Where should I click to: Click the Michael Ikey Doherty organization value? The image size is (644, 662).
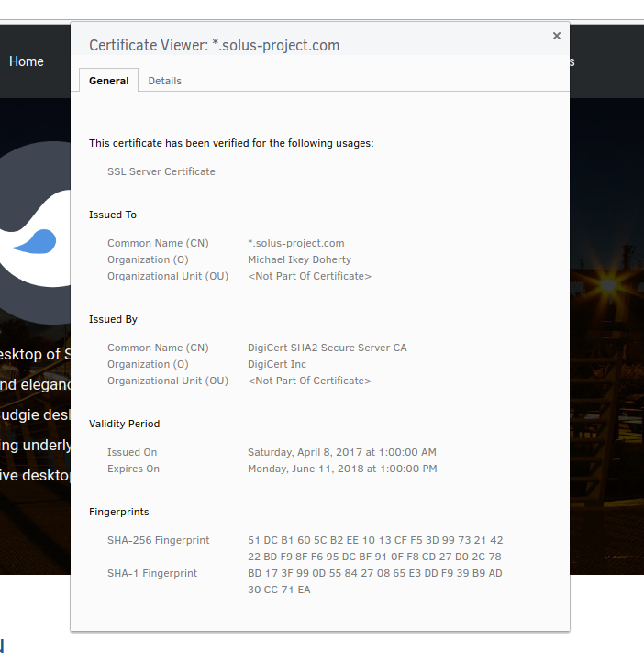coord(299,259)
